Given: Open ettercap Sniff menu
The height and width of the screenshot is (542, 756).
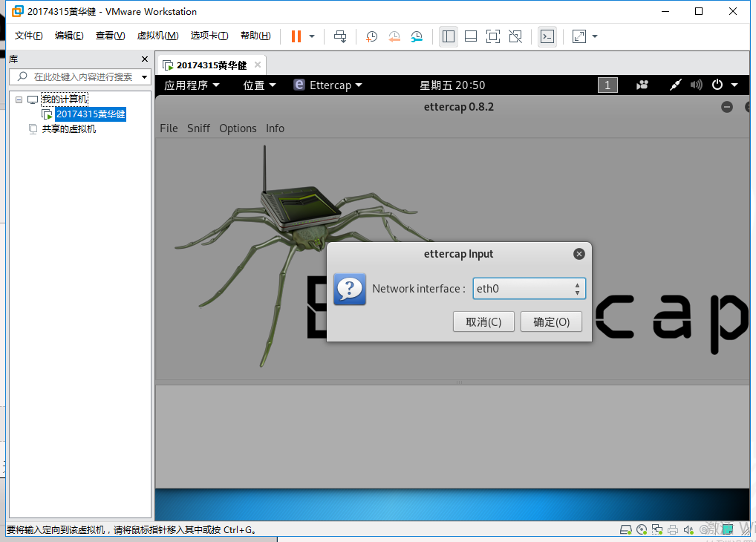Looking at the screenshot, I should tap(198, 128).
